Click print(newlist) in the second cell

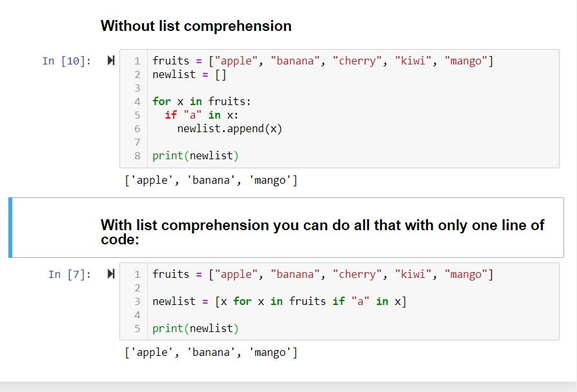195,328
